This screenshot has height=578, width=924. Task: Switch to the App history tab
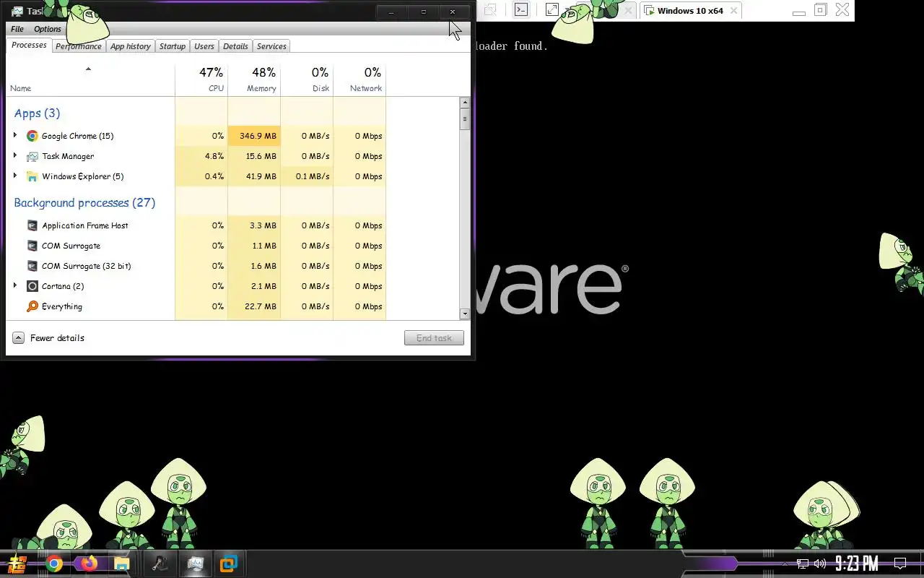pyautogui.click(x=131, y=46)
